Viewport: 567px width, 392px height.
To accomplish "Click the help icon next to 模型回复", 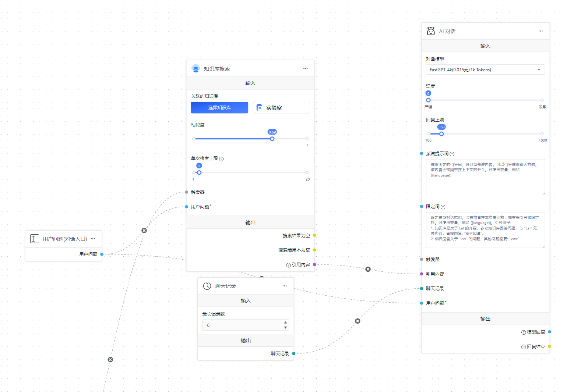I will [x=523, y=332].
